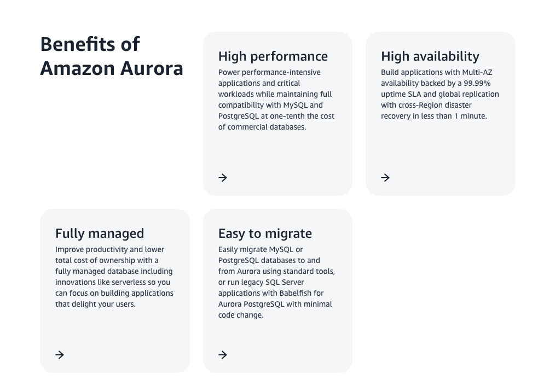Select the "High performance" card title
This screenshot has height=392, width=538.
[x=273, y=56]
